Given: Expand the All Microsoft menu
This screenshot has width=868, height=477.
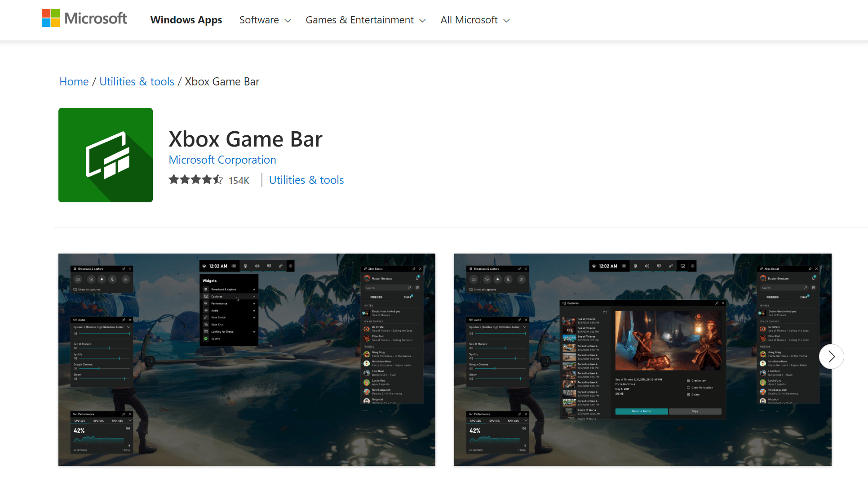Looking at the screenshot, I should coord(475,20).
